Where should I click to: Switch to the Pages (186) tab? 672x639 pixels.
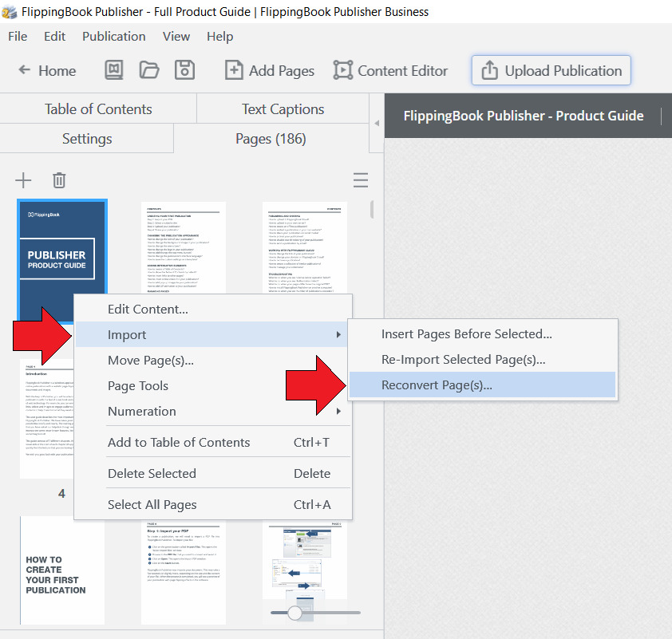271,138
